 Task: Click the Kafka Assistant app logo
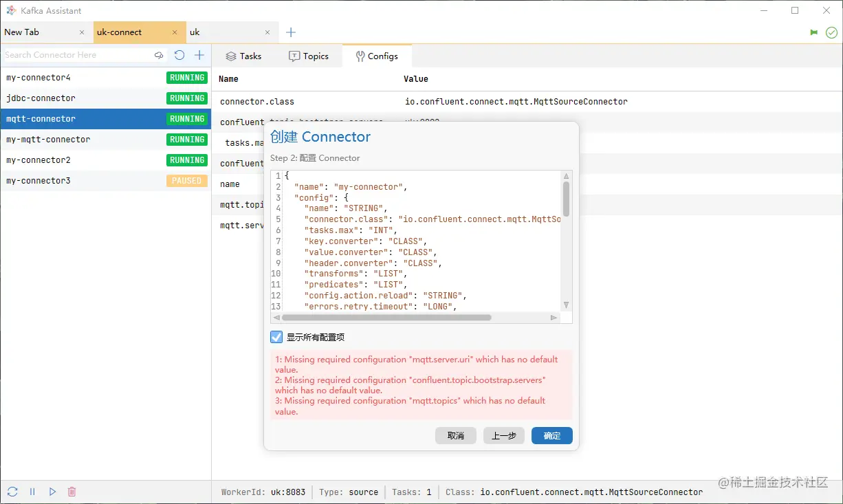pyautogui.click(x=11, y=10)
